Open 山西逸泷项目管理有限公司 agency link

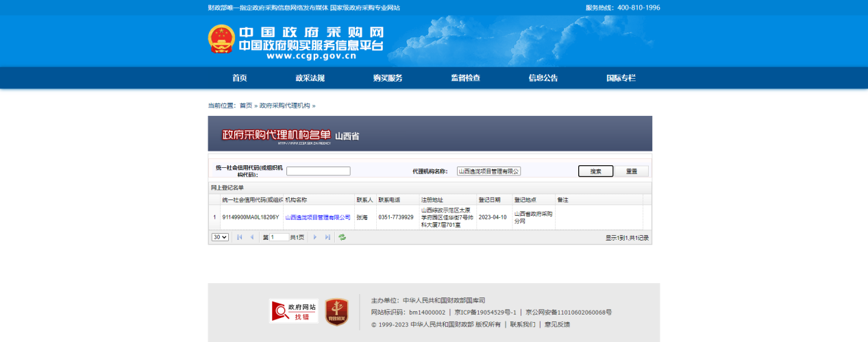click(318, 217)
